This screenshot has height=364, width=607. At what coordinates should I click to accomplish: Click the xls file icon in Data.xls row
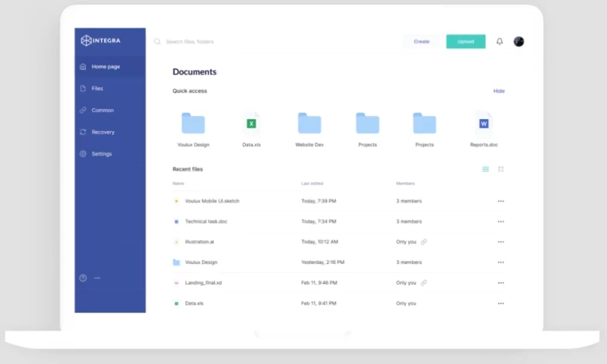176,303
